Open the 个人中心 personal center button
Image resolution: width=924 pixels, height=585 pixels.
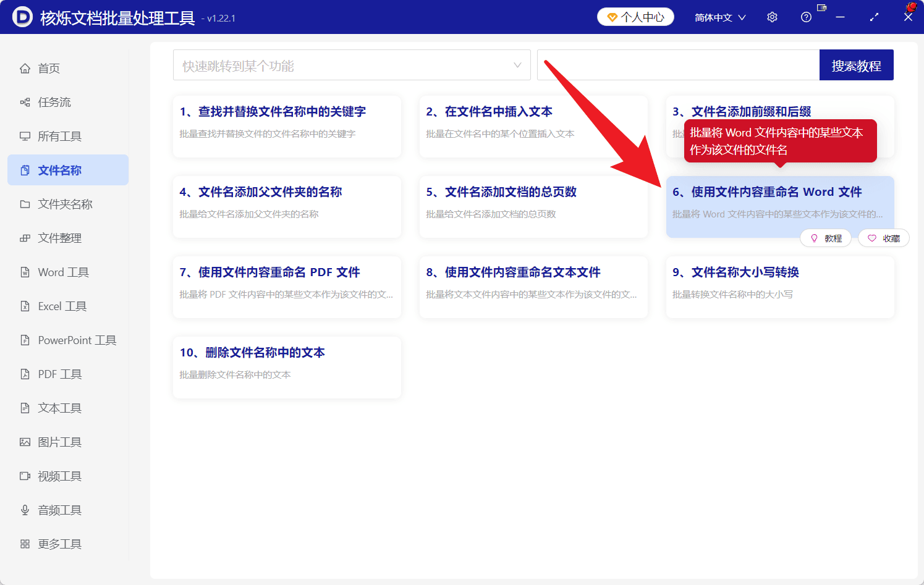(x=635, y=17)
